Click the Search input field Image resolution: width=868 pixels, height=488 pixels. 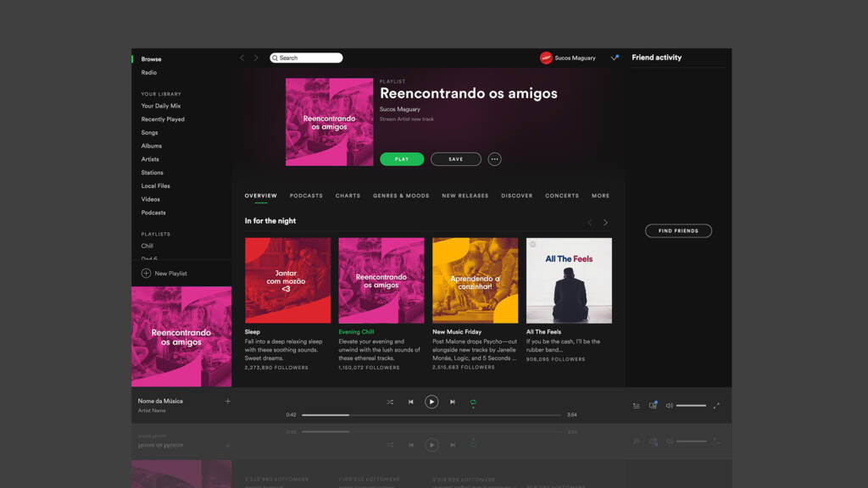(306, 58)
